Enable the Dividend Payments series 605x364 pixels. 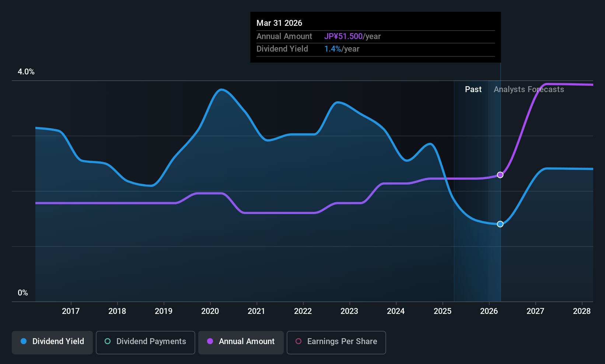[146, 343]
